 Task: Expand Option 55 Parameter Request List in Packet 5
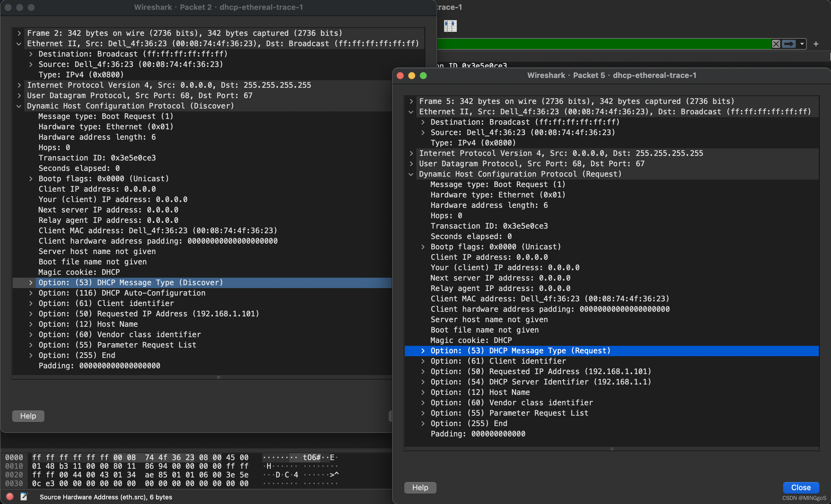(x=423, y=413)
